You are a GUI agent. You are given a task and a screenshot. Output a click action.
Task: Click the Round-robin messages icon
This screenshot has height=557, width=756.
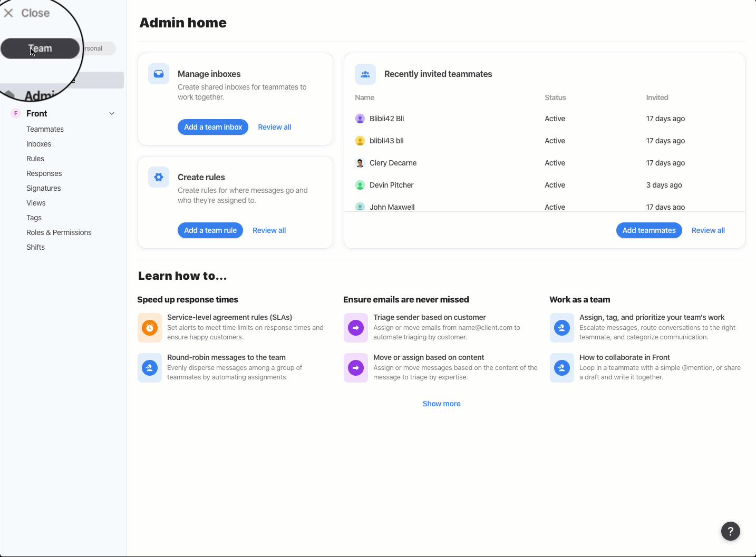[150, 368]
